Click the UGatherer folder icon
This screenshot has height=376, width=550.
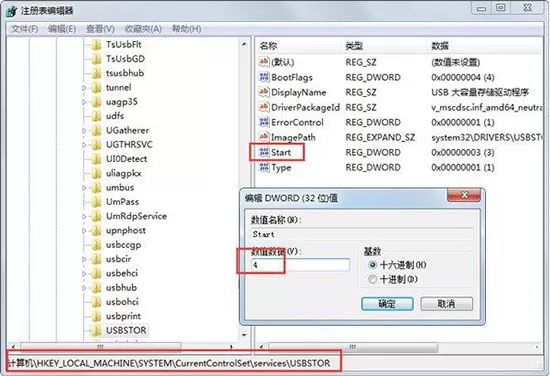click(96, 130)
